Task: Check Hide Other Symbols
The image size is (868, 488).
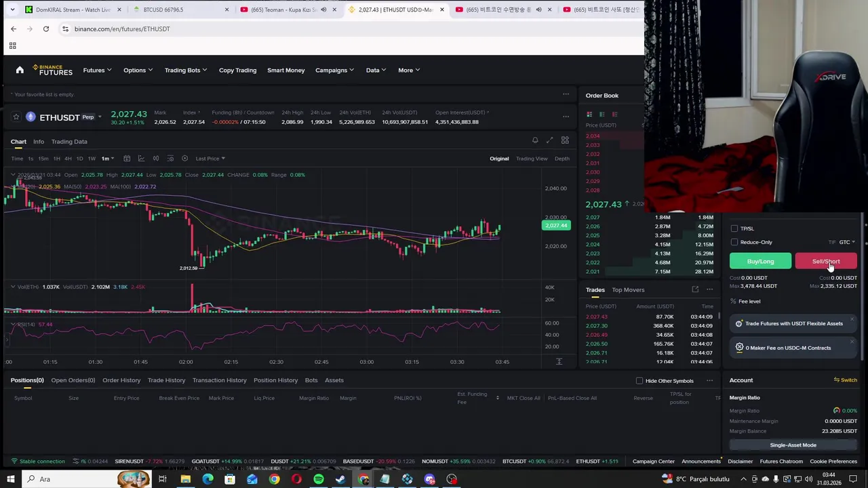Action: tap(639, 381)
